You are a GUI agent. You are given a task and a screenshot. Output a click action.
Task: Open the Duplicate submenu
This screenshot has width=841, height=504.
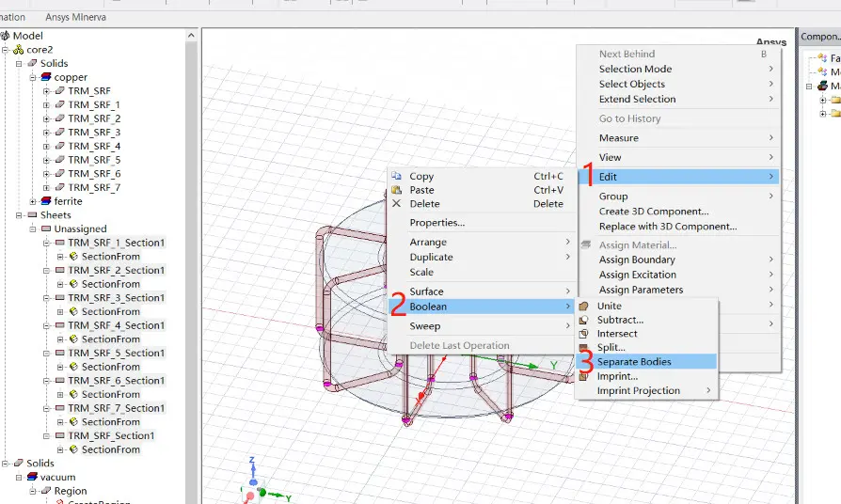[x=481, y=257]
